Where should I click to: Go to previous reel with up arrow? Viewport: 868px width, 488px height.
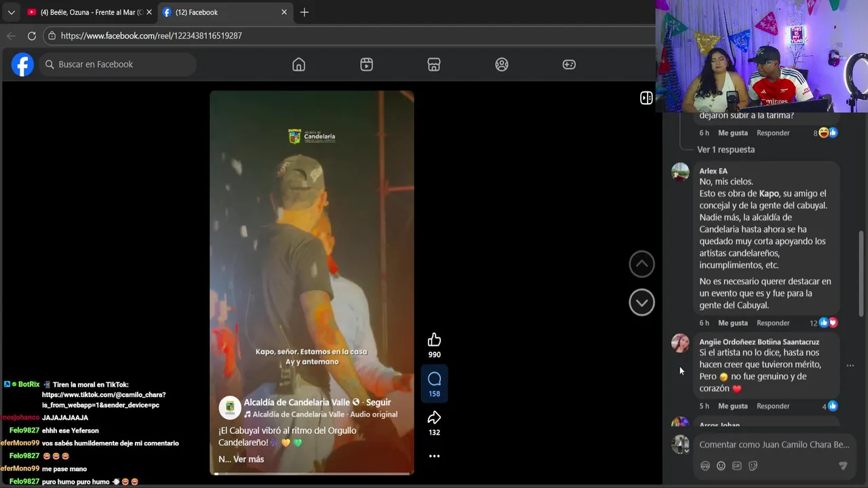[642, 264]
